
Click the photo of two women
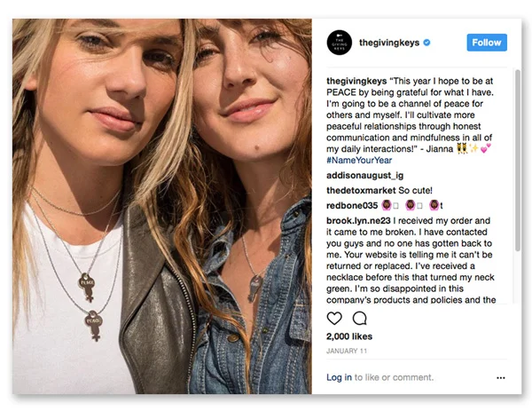tap(162, 206)
